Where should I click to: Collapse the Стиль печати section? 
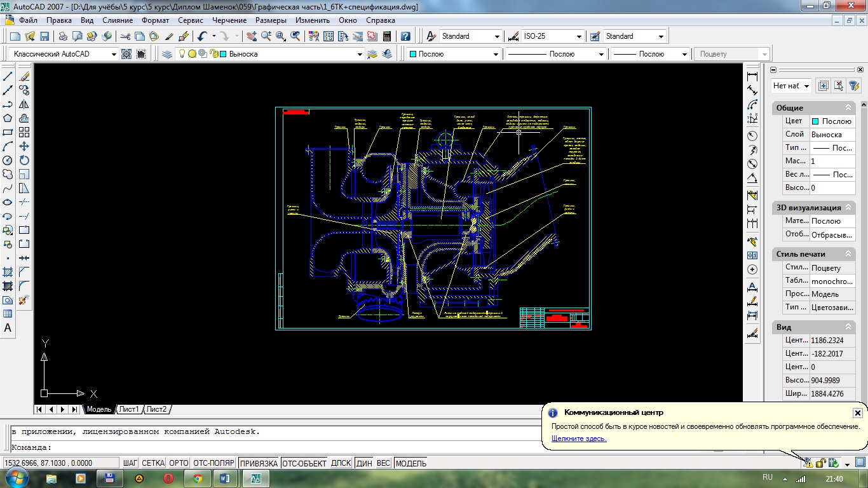pos(848,254)
